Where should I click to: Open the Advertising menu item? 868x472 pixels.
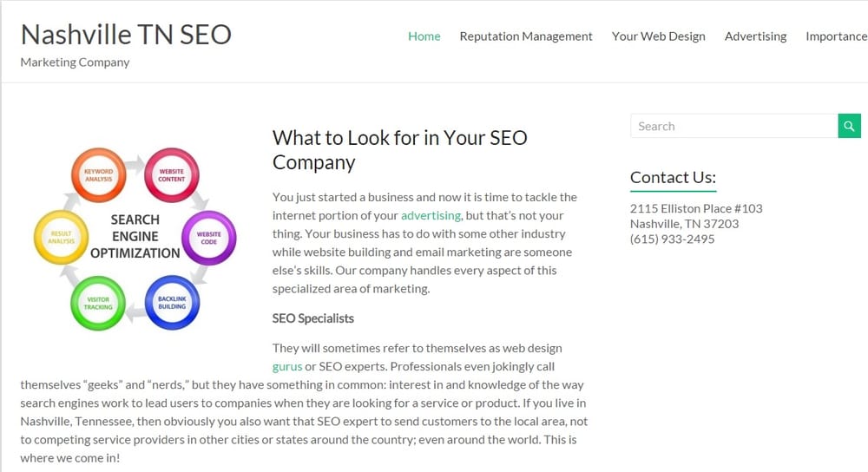click(755, 36)
